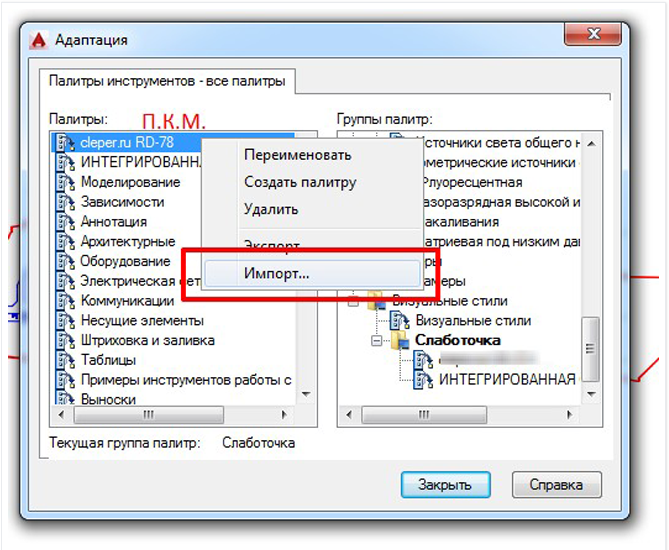Choose Создать палитру from the context menu
Image resolution: width=669 pixels, height=550 pixels.
tap(300, 182)
